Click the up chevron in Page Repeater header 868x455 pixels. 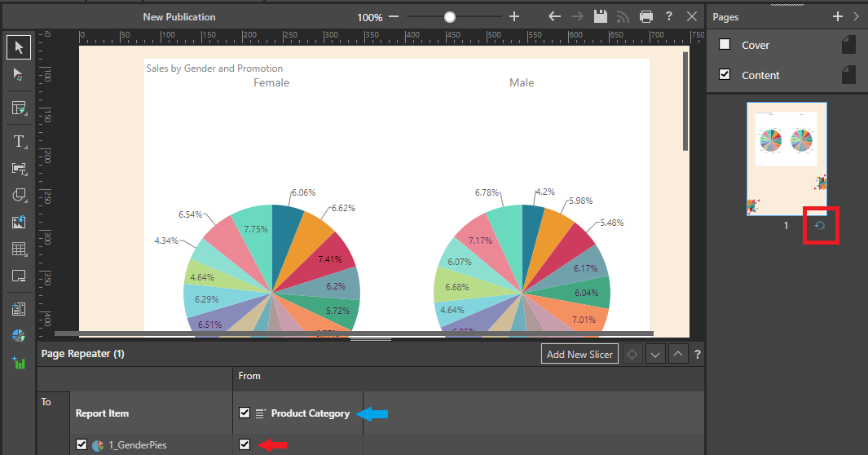[x=678, y=355]
